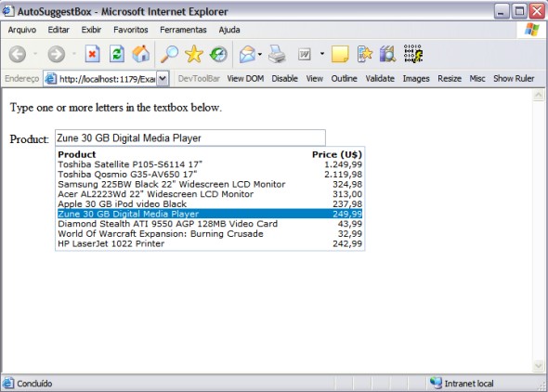Open the View menu in DevToolBar
The image size is (548, 392).
tap(315, 79)
